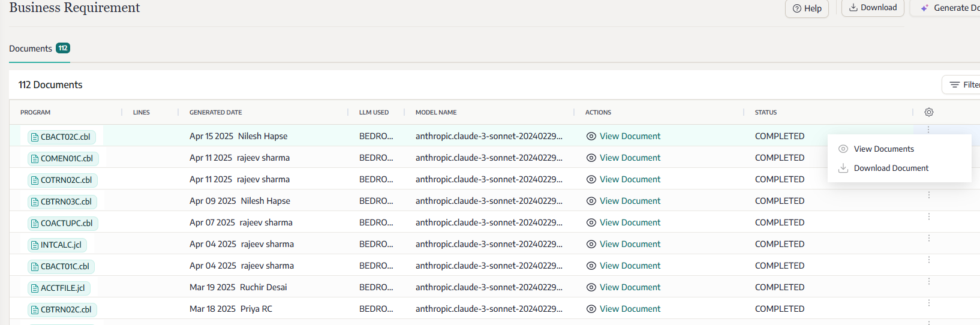The image size is (980, 325).
Task: Click the LLM USED column header
Action: click(374, 112)
